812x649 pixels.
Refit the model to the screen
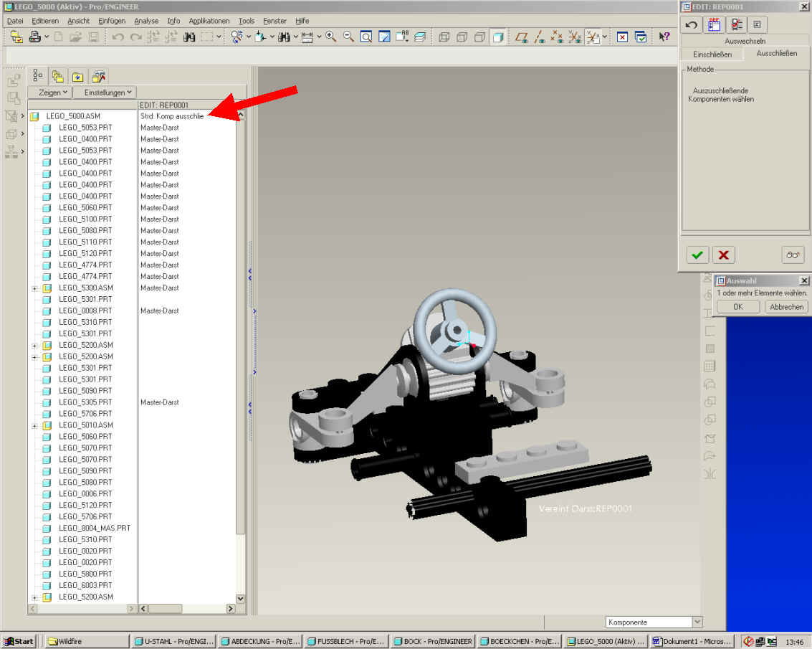click(366, 37)
